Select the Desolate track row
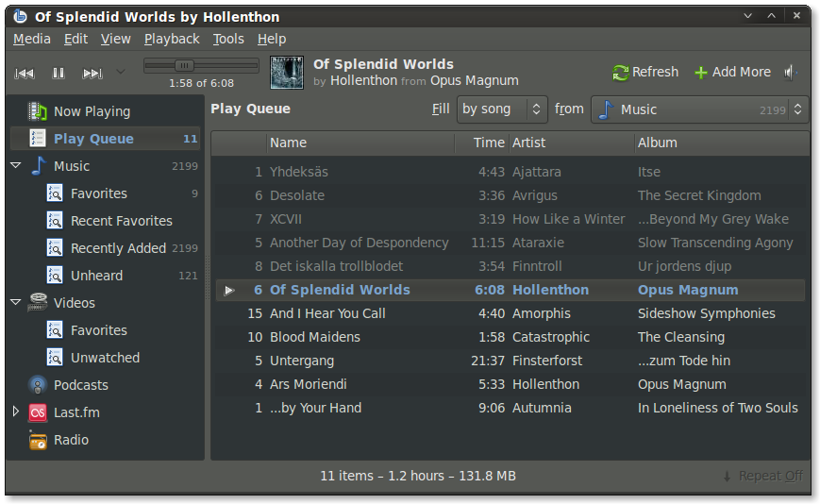 coord(510,195)
